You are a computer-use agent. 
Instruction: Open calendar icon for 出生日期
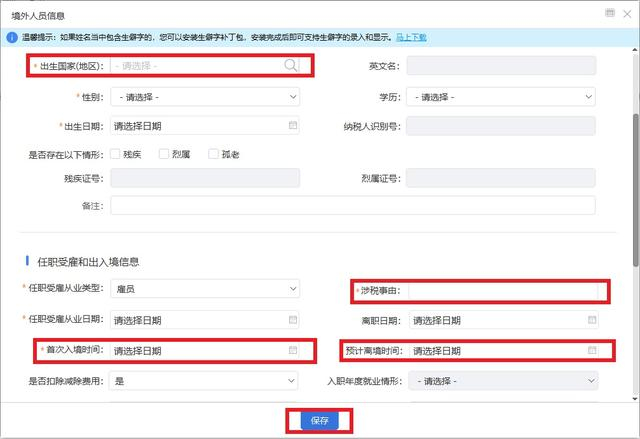(x=293, y=125)
